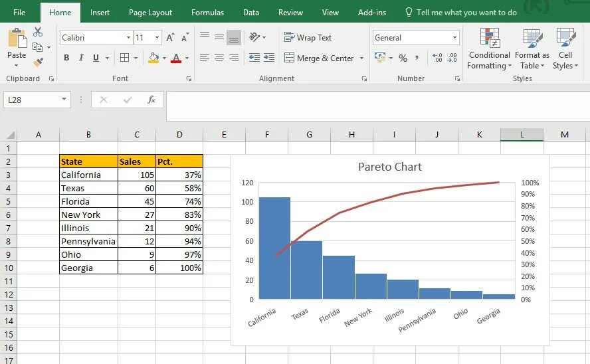Screen dimensions: 590x364
Task: Apply Comma Style format
Action: [417, 58]
